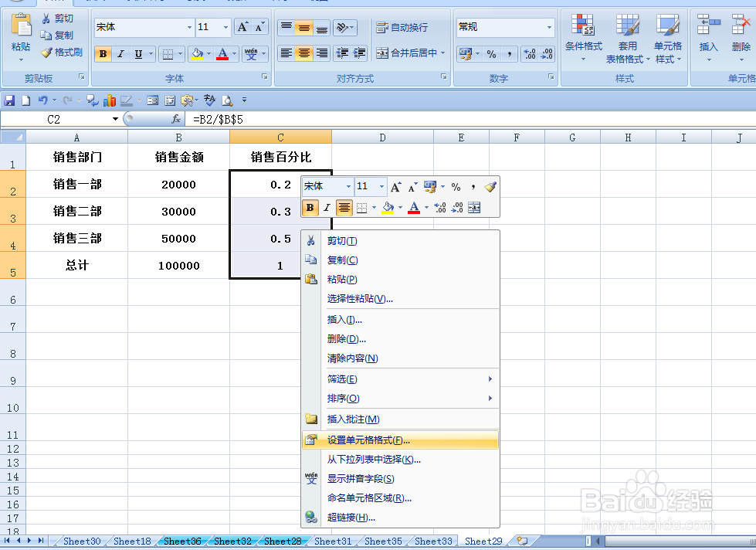Viewport: 756px width, 550px height.
Task: Choose 设置单元格格式 from context menu
Action: click(x=400, y=440)
